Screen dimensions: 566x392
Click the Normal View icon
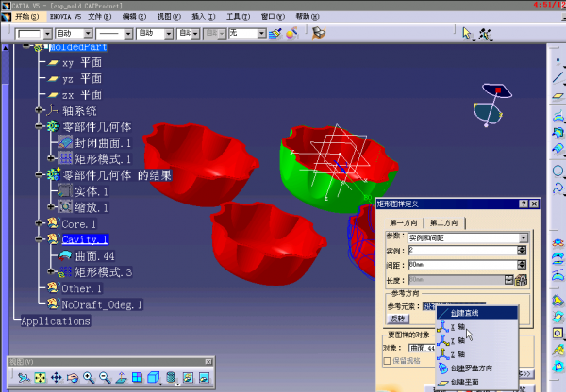coord(122,378)
